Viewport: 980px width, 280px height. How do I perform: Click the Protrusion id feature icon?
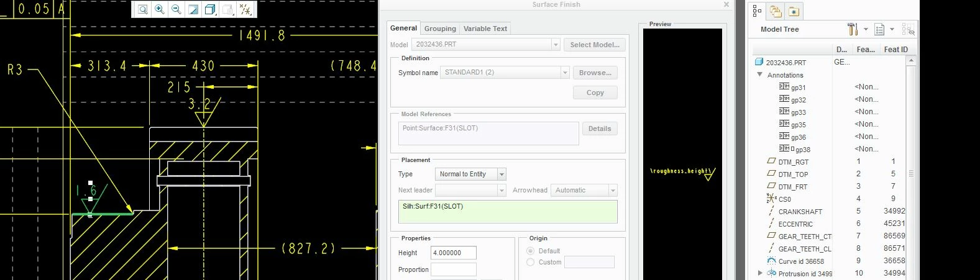click(x=772, y=273)
